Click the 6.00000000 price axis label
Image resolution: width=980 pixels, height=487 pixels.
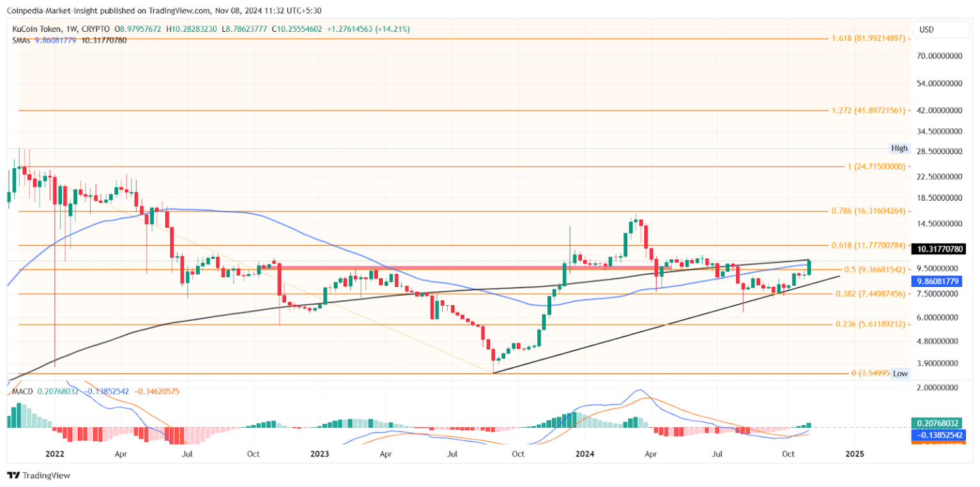[937, 317]
